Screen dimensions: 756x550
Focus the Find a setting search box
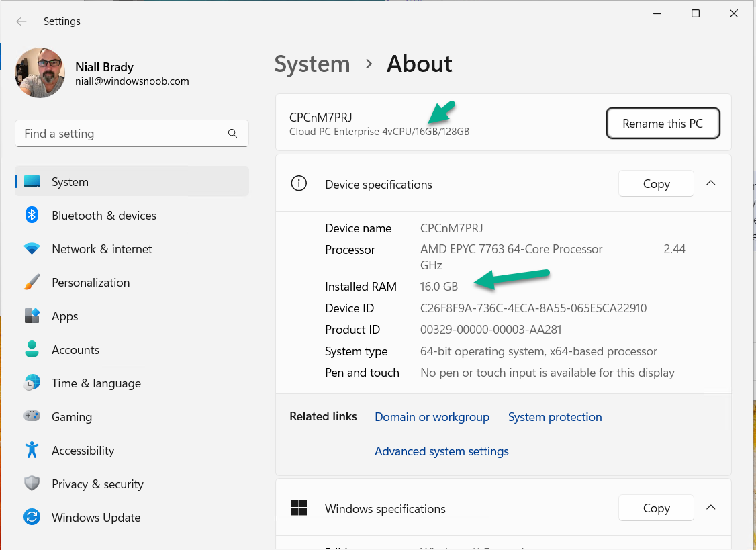(132, 133)
